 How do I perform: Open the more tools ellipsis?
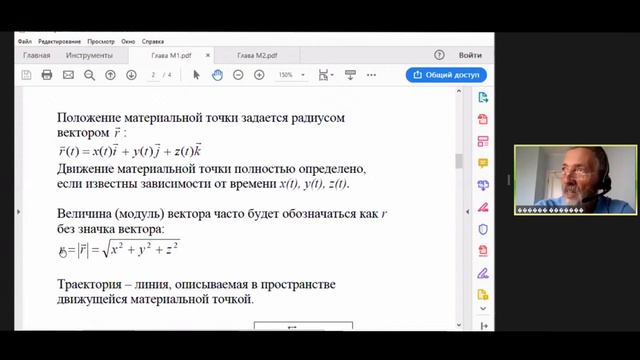coord(371,75)
